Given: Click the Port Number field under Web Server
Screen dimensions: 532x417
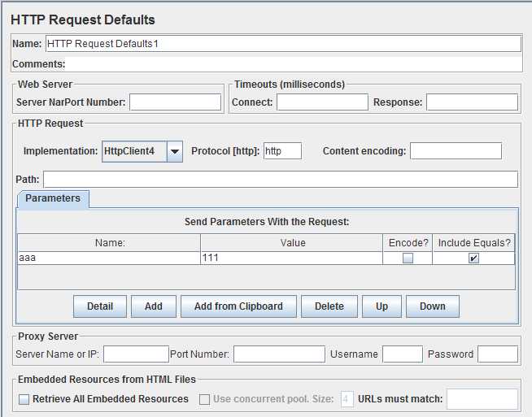Looking at the screenshot, I should (x=175, y=102).
